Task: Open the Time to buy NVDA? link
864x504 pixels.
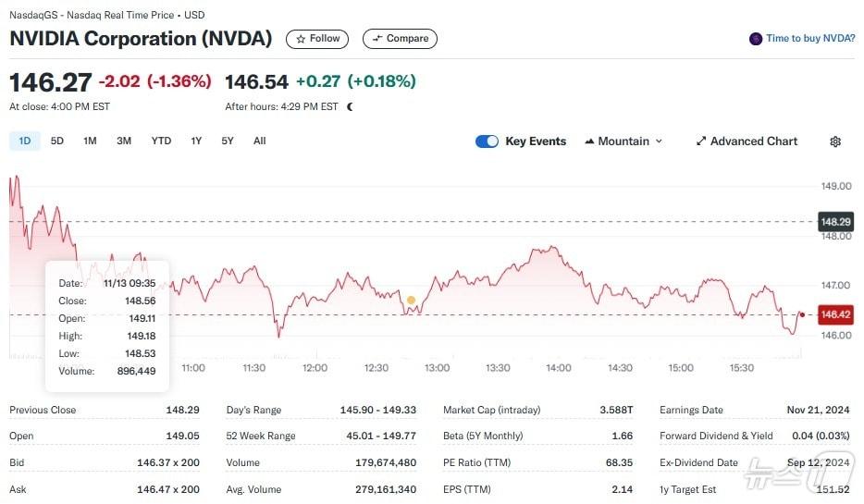Action: [810, 39]
